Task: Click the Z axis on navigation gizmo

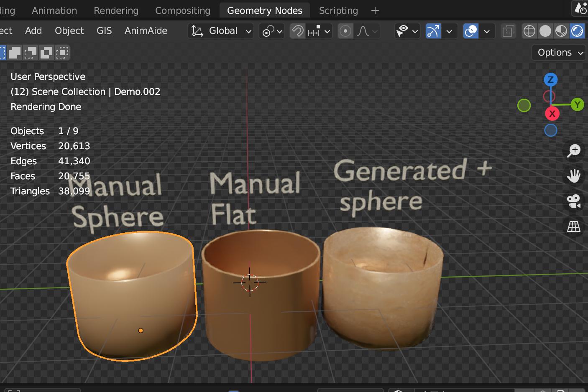Action: [551, 79]
